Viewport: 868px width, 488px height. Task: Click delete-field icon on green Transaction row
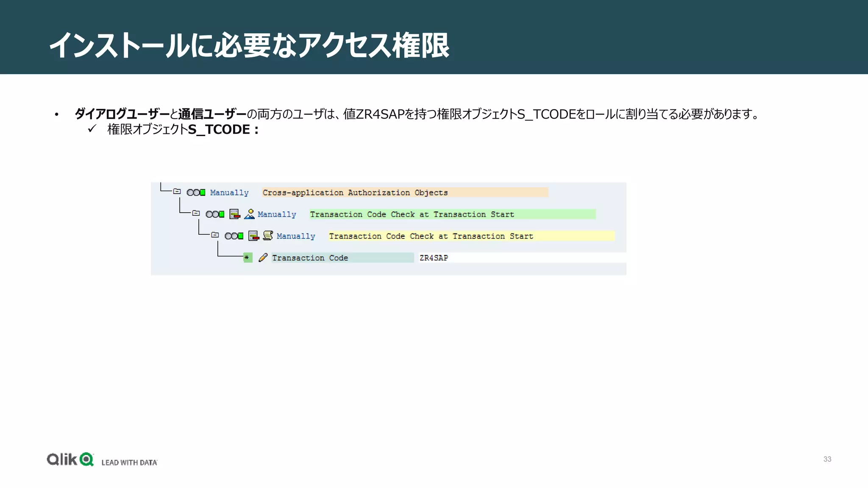[235, 214]
